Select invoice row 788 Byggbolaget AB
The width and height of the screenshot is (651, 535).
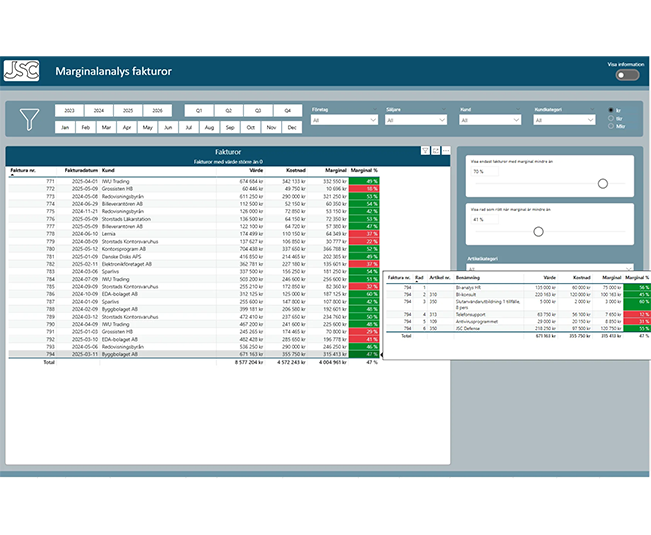pyautogui.click(x=194, y=309)
